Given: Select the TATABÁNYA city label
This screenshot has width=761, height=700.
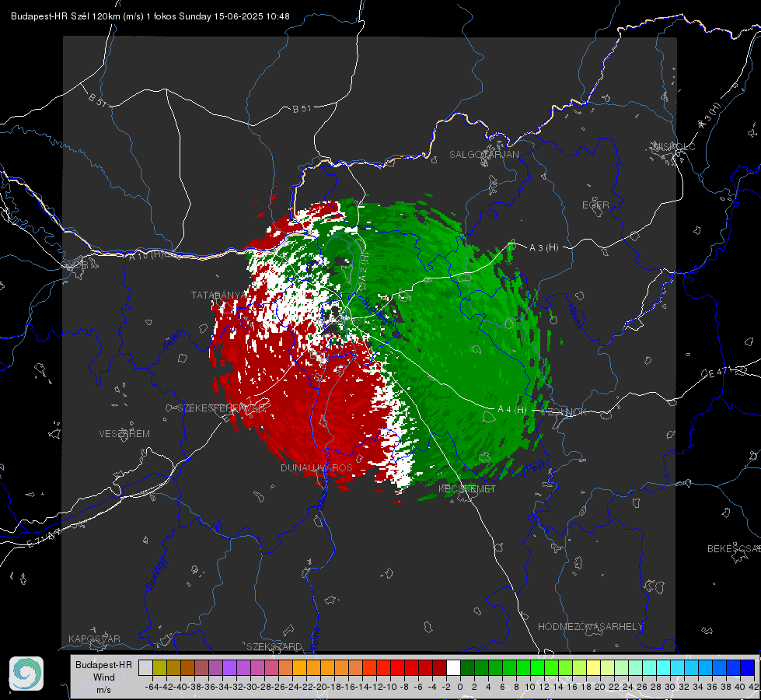Looking at the screenshot, I should point(219,295).
